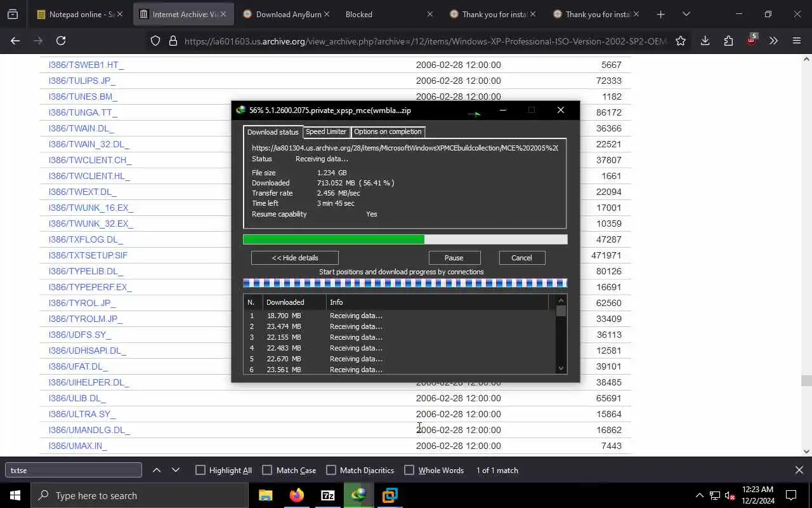Viewport: 812px width, 508px height.
Task: Toggle Highlight All checkbox
Action: pos(200,470)
